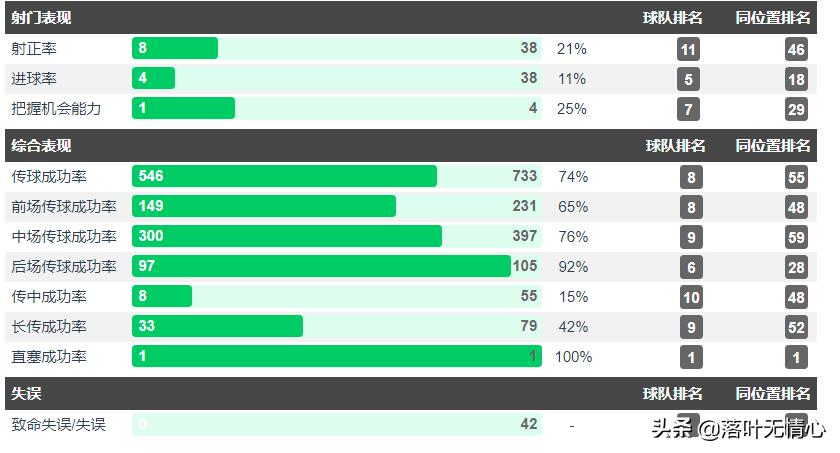
Task: Open the 致命失误/失误 row label
Action: point(58,425)
